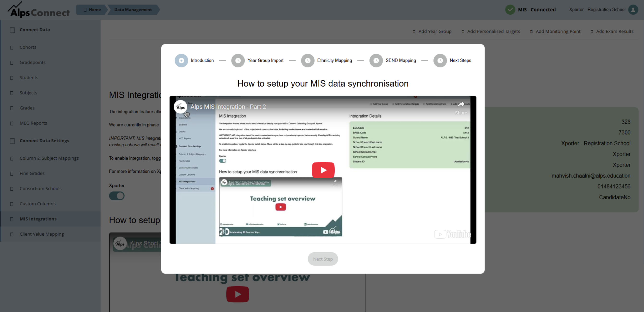Click the Connect Data Settings section icon
644x312 pixels.
12,141
